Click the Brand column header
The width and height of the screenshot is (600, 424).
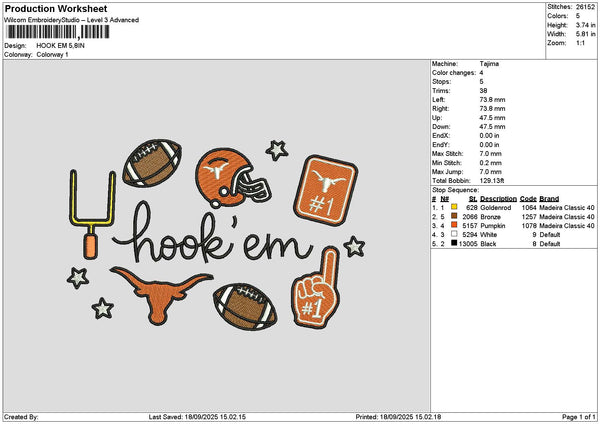point(549,199)
